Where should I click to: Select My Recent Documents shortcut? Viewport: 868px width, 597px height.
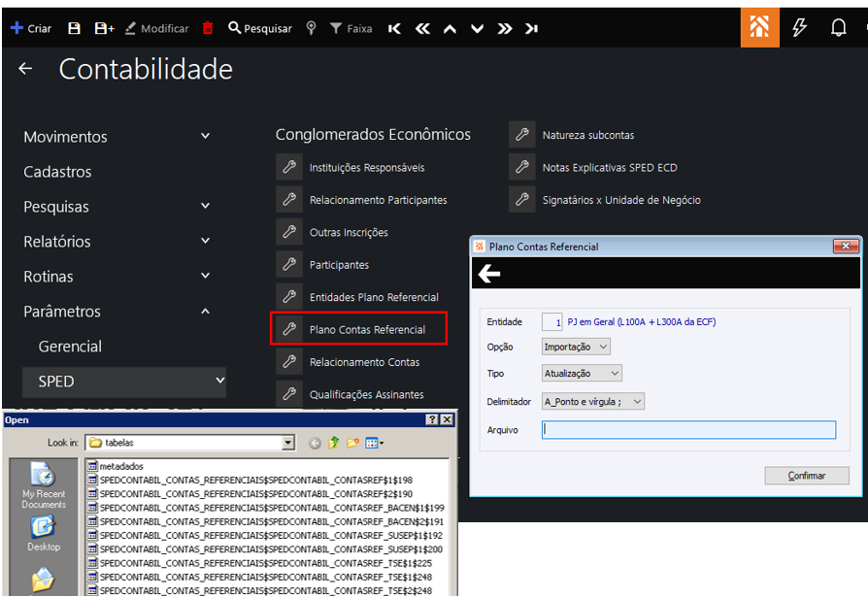tap(44, 485)
